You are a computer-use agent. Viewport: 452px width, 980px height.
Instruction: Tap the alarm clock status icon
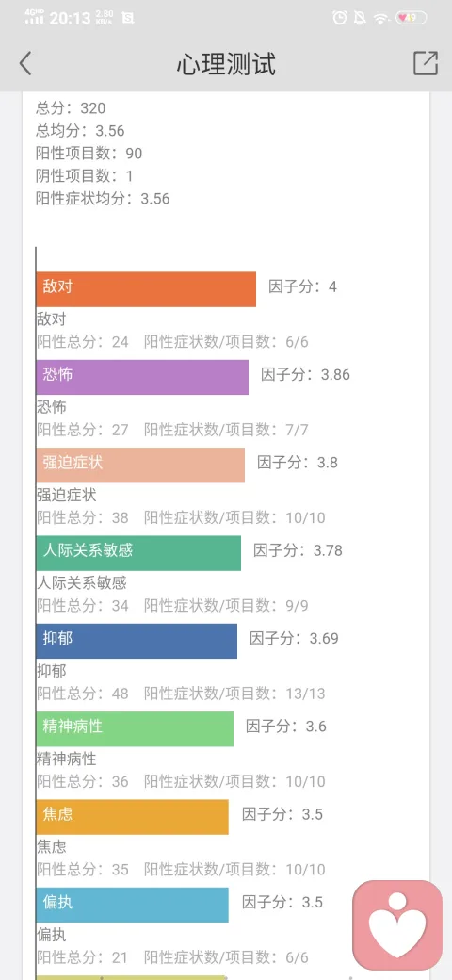340,18
